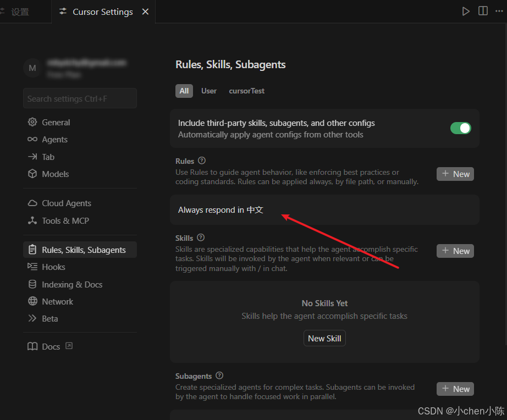Viewport: 507px width, 420px height.
Task: Click New button for Skills
Action: click(x=455, y=251)
